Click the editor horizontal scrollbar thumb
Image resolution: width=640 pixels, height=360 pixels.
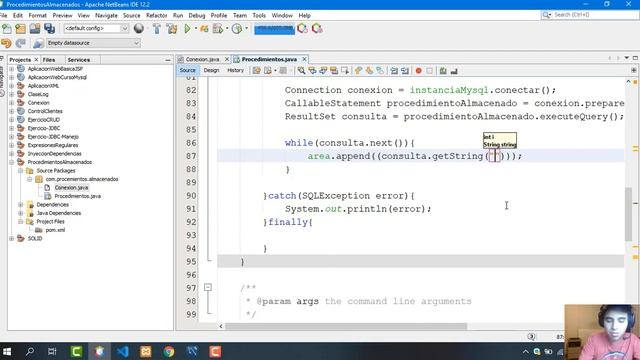346,326
